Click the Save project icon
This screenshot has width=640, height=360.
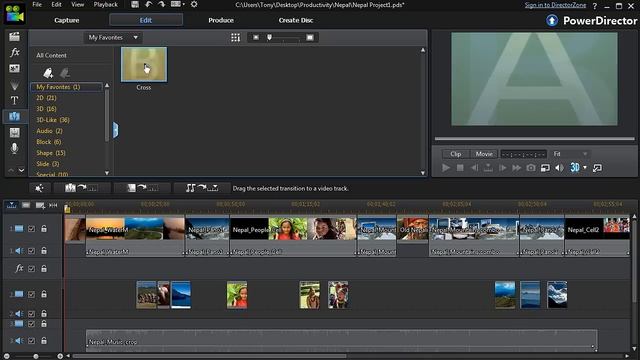point(135,4)
